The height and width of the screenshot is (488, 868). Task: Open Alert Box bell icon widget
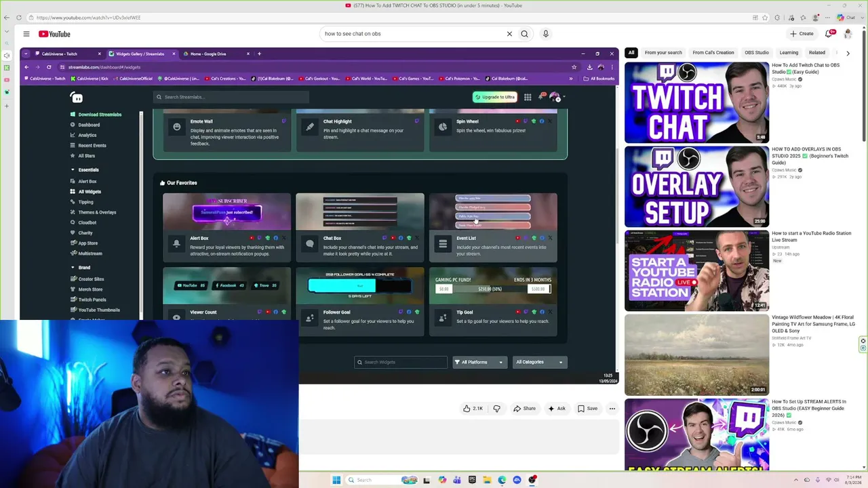coord(176,244)
